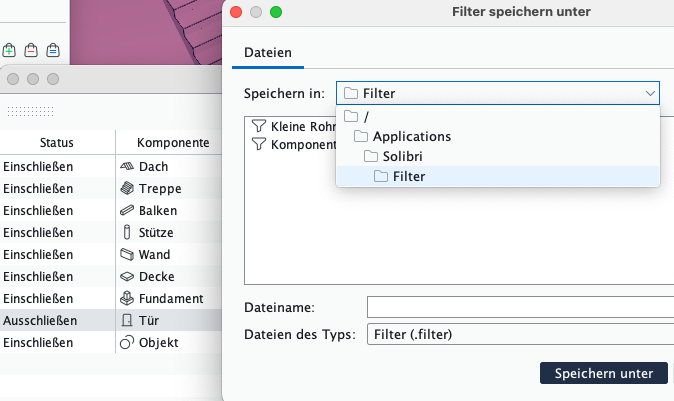Click the add classification icon with green plus
This screenshot has width=674, height=401.
point(9,50)
